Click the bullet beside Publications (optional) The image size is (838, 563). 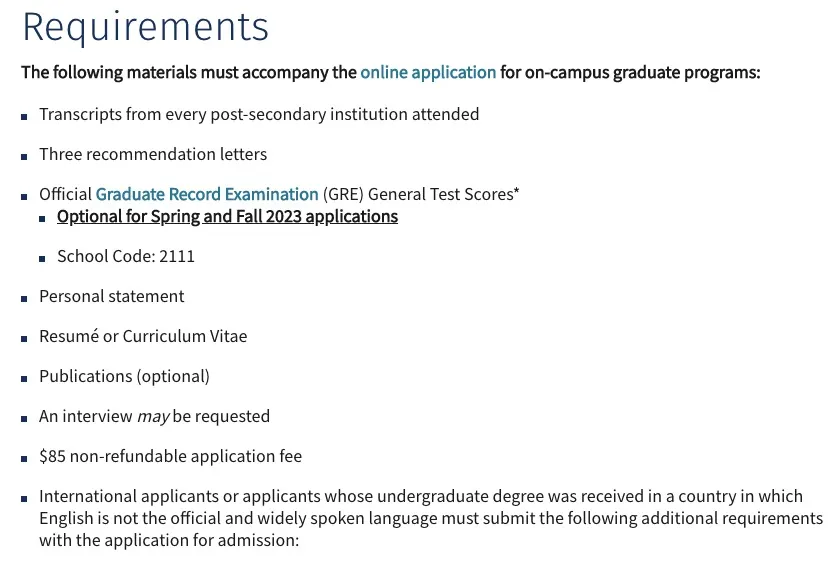(x=24, y=378)
